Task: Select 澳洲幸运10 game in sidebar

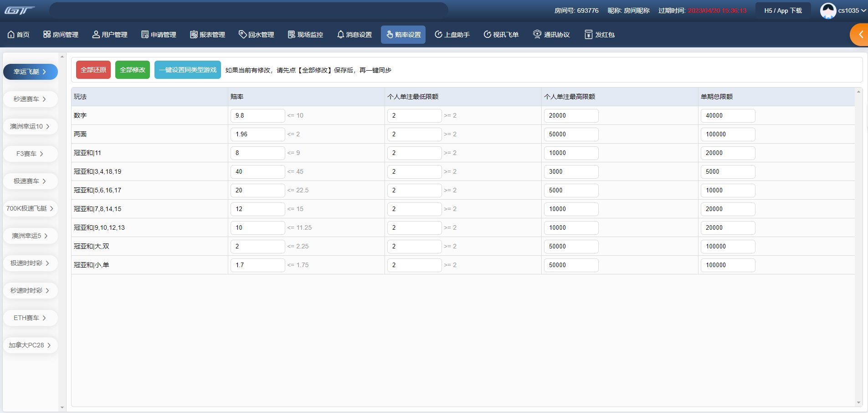Action: click(31, 126)
